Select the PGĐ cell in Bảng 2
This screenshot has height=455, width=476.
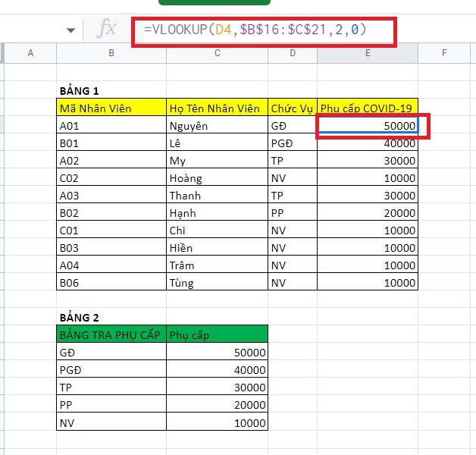click(111, 369)
